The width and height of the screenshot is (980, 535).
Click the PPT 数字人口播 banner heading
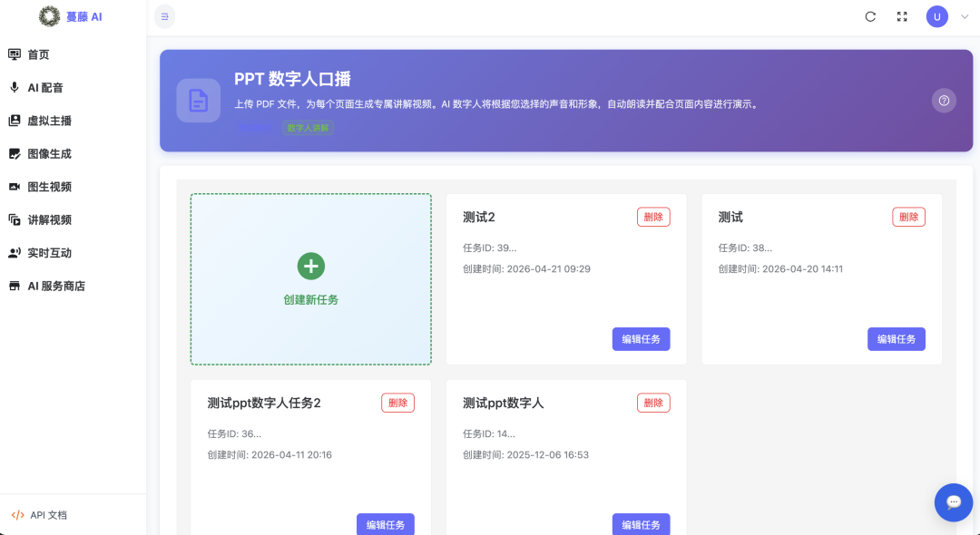click(x=292, y=79)
